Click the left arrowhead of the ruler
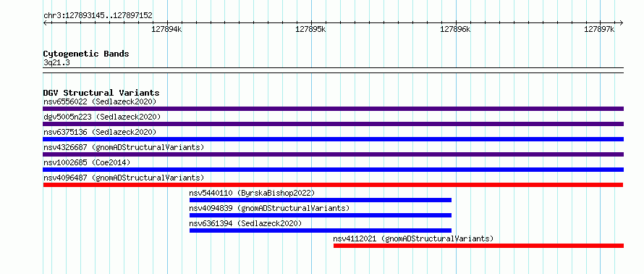Viewport: 644px width, 274px height. [x=45, y=22]
